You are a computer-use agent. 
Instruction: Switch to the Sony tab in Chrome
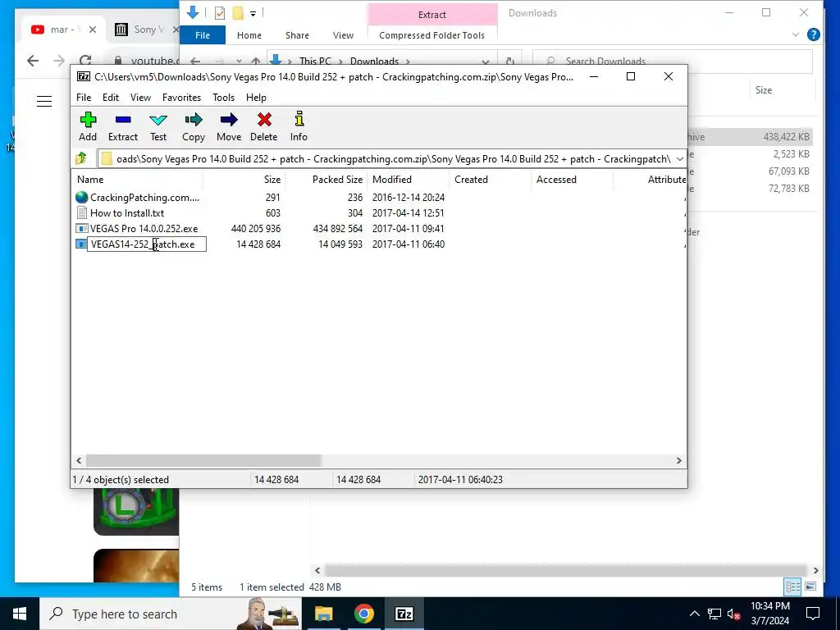(x=142, y=30)
